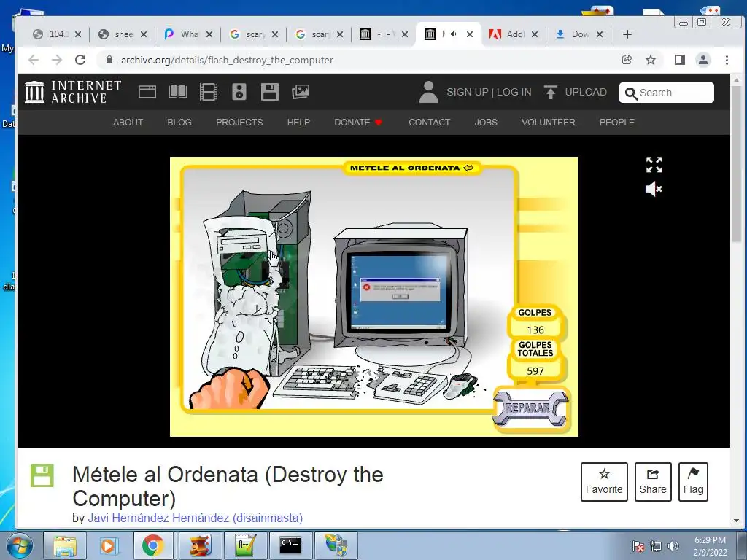The image size is (747, 560).
Task: Click the Share button
Action: click(653, 482)
